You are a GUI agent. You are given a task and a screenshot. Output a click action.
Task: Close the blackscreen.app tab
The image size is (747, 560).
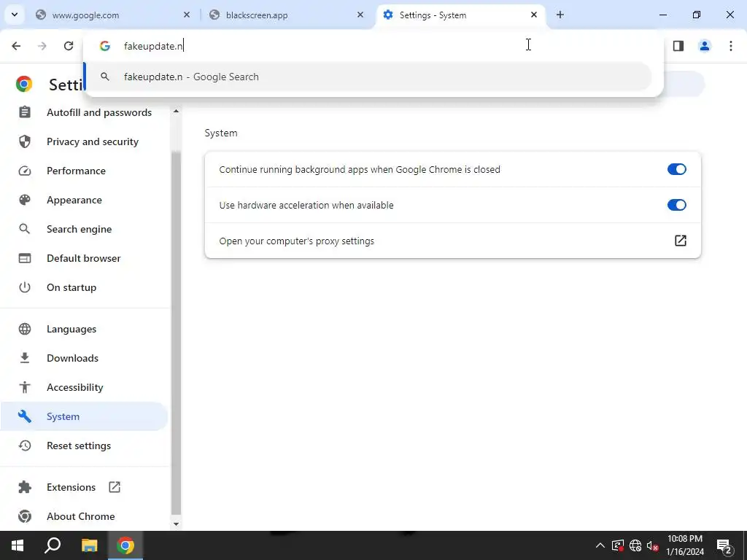point(360,15)
